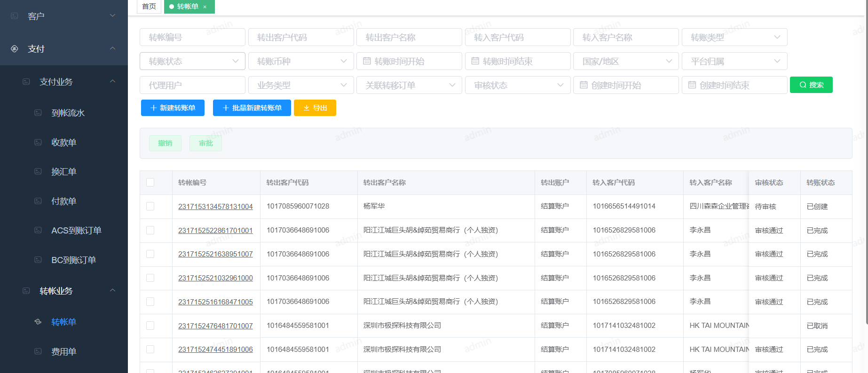The image size is (868, 373).
Task: Focus the 代理用户 input
Action: [x=192, y=85]
